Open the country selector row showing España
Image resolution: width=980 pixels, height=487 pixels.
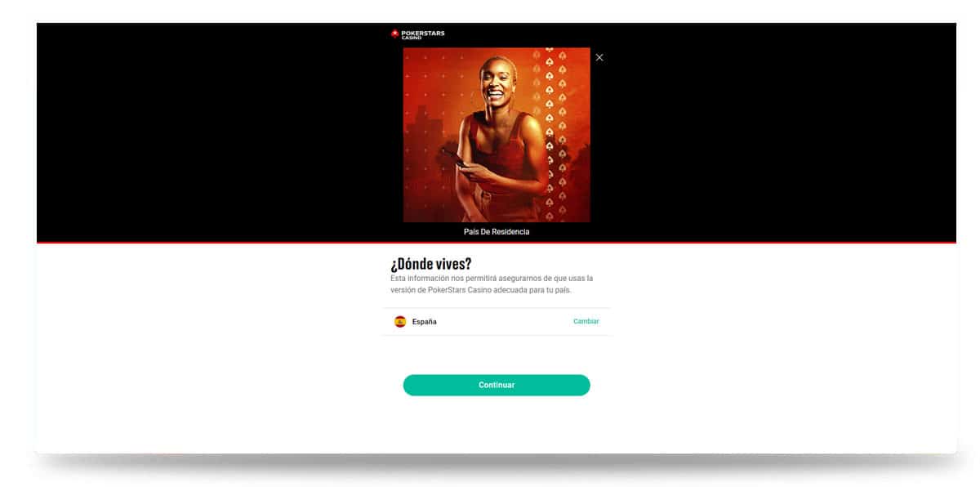click(497, 322)
